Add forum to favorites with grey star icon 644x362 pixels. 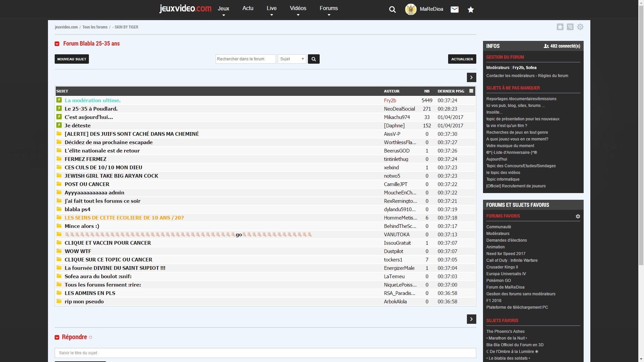560,27
